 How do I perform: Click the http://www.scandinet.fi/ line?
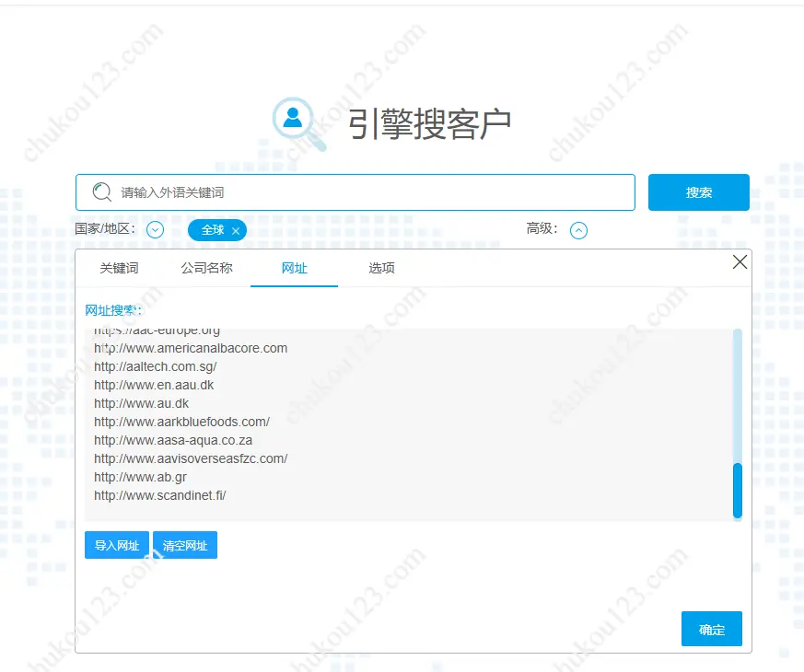click(160, 495)
